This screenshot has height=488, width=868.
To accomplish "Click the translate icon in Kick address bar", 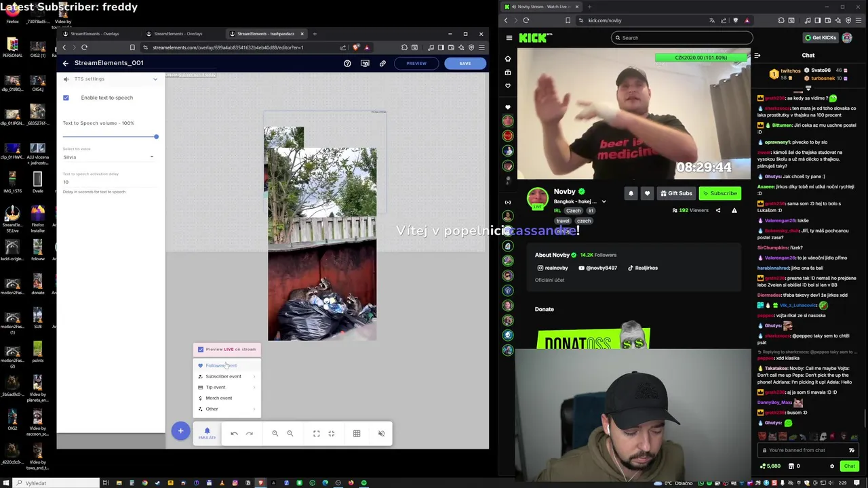I will coord(711,20).
